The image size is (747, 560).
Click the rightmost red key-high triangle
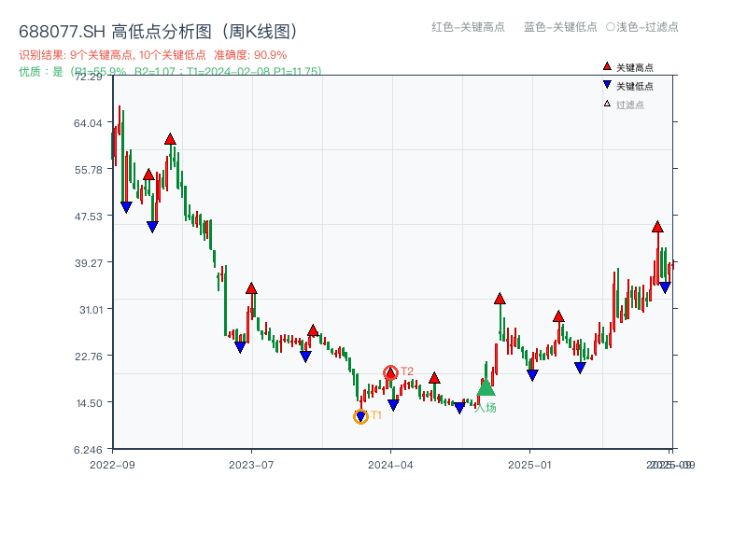pos(656,227)
